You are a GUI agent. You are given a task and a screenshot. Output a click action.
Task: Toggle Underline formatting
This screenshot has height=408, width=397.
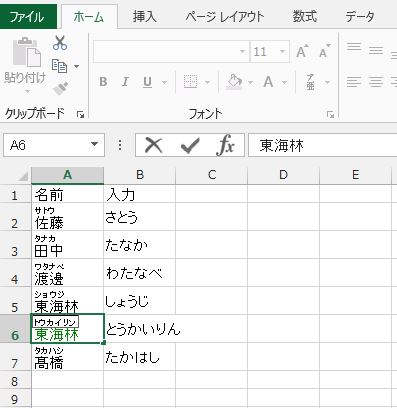click(147, 82)
